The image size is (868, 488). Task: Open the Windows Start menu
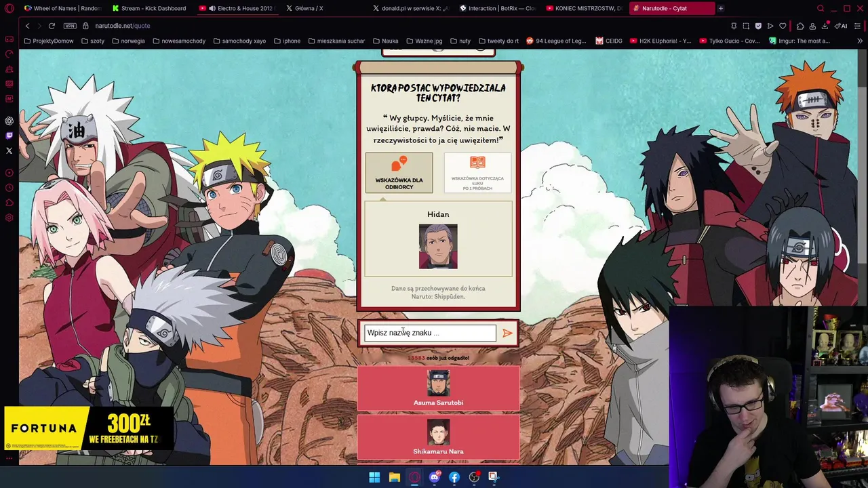tap(374, 477)
